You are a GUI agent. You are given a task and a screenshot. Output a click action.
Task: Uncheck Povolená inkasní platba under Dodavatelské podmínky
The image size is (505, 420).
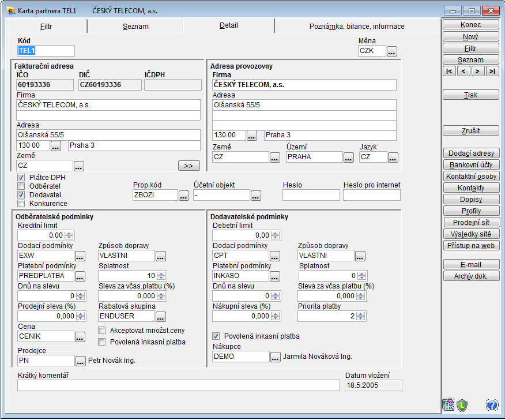coord(216,336)
